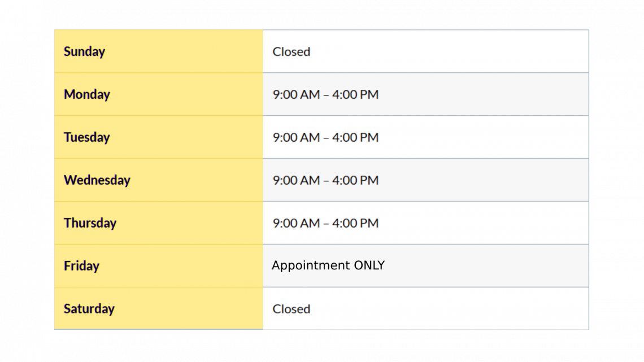Click the Appointment ONLY text for Friday
Viewport: 644px width, 362px height.
(328, 265)
